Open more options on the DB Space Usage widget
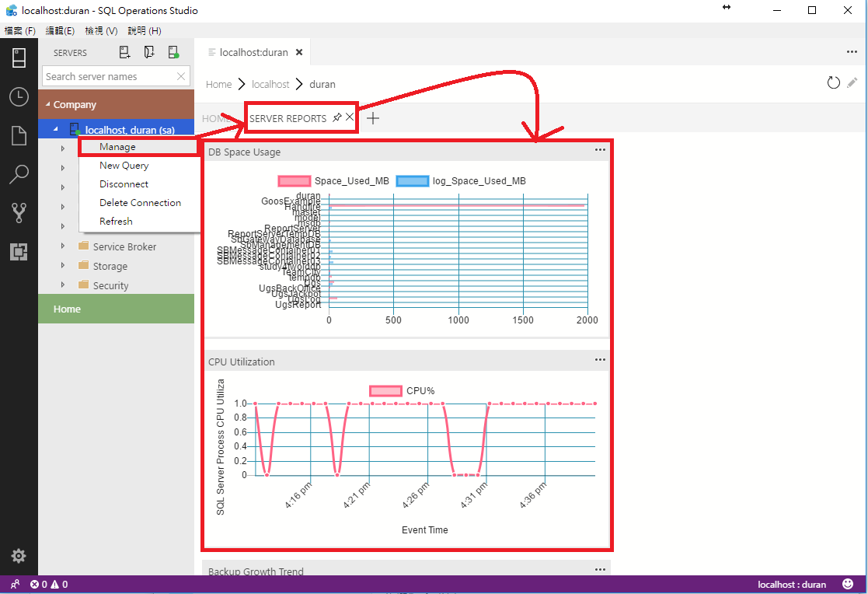 point(599,151)
